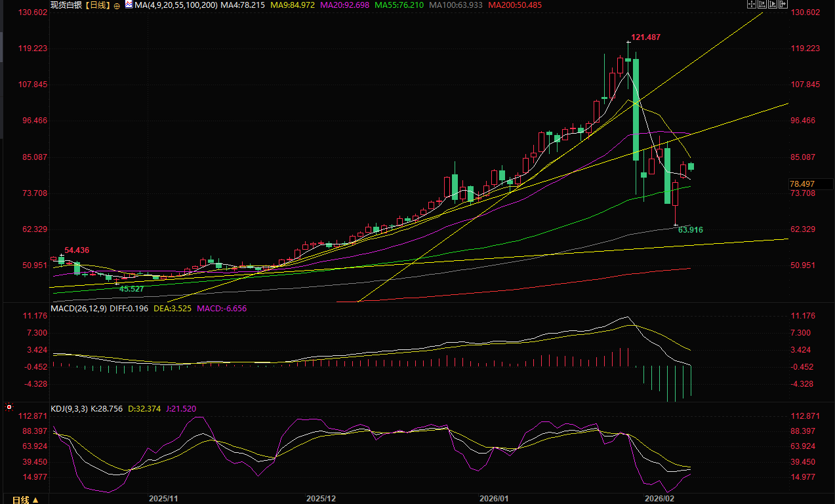Select the DEA:3.525 value
Image resolution: width=835 pixels, height=504 pixels.
click(171, 308)
